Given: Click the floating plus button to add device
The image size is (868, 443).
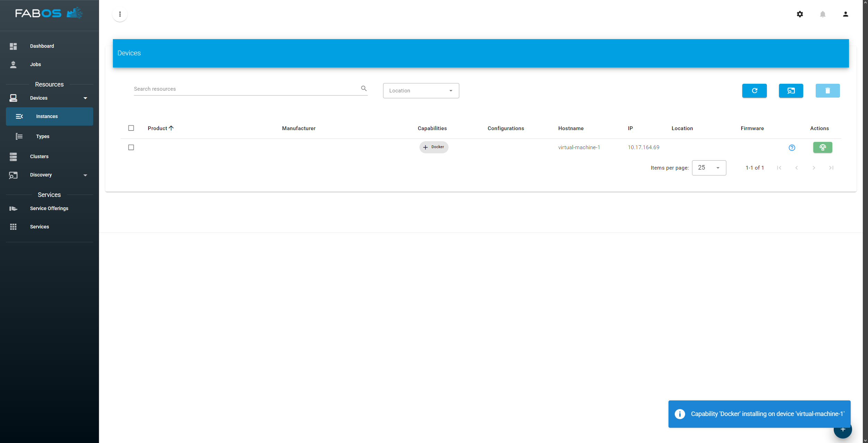Looking at the screenshot, I should 843,430.
